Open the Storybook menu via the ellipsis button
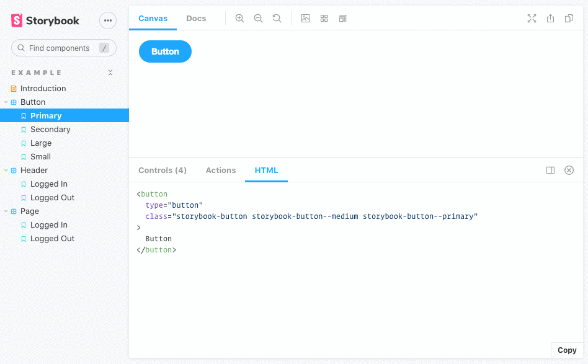This screenshot has width=588, height=364. click(107, 20)
